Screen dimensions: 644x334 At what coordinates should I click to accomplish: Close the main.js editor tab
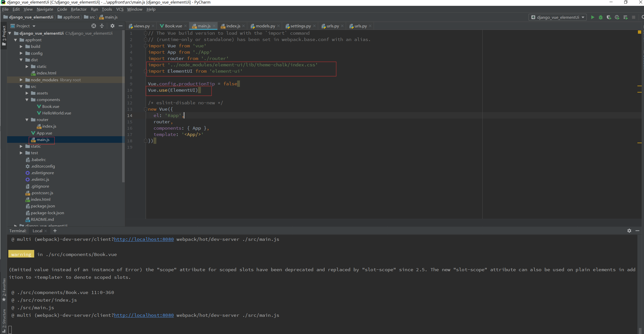tap(214, 26)
